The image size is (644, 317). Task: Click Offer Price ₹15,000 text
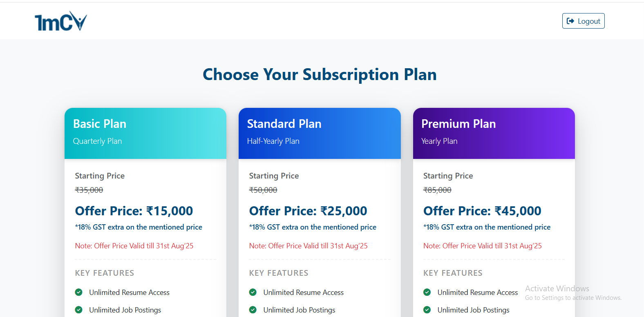click(x=134, y=211)
